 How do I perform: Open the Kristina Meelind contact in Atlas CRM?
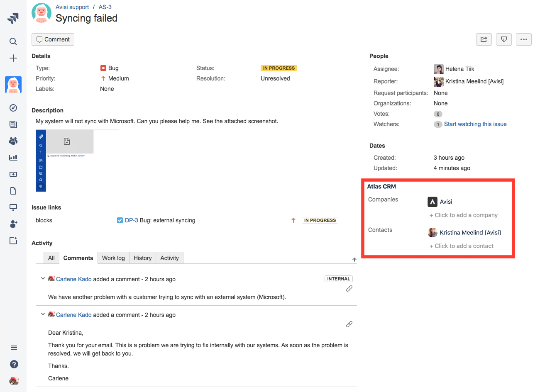click(470, 233)
